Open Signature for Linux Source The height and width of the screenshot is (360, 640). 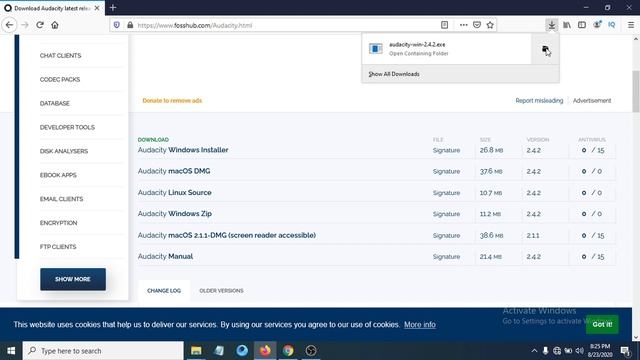[x=446, y=193]
